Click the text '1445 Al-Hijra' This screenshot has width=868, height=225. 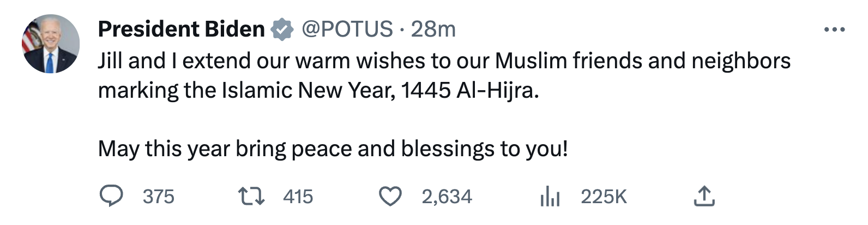coord(470,91)
